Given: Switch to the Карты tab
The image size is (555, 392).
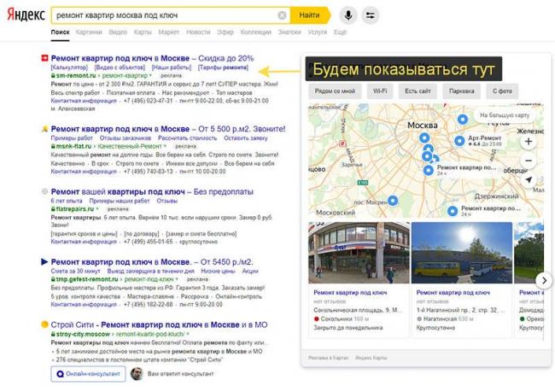Looking at the screenshot, I should click(x=143, y=32).
